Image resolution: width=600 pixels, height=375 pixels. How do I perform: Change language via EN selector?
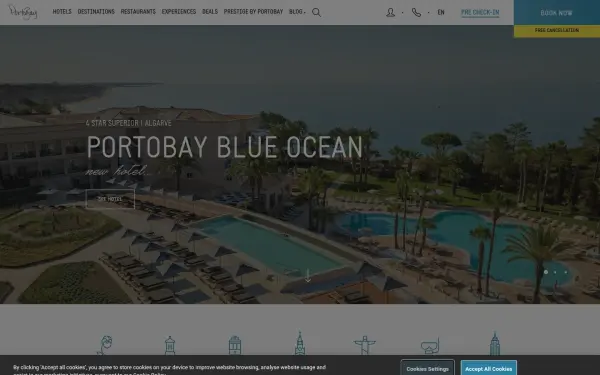point(441,13)
